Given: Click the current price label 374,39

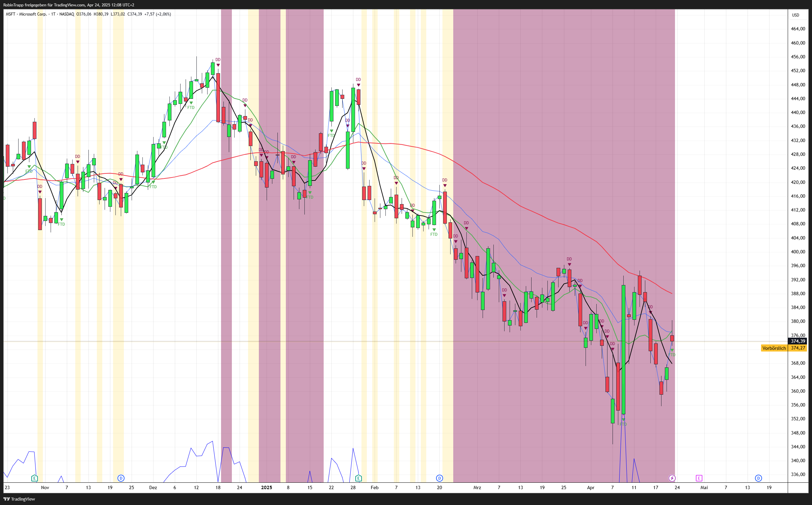Looking at the screenshot, I should (x=798, y=341).
